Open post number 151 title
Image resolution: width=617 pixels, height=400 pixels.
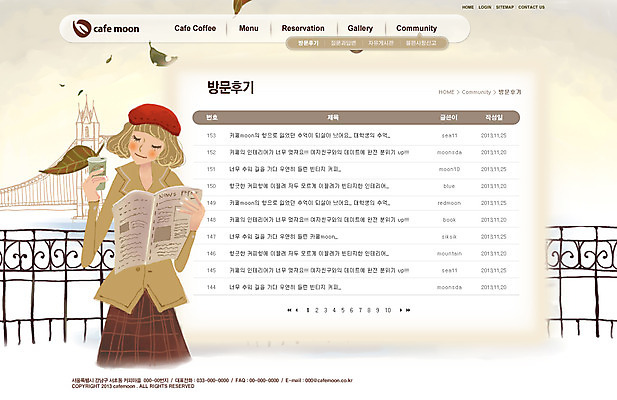285,169
